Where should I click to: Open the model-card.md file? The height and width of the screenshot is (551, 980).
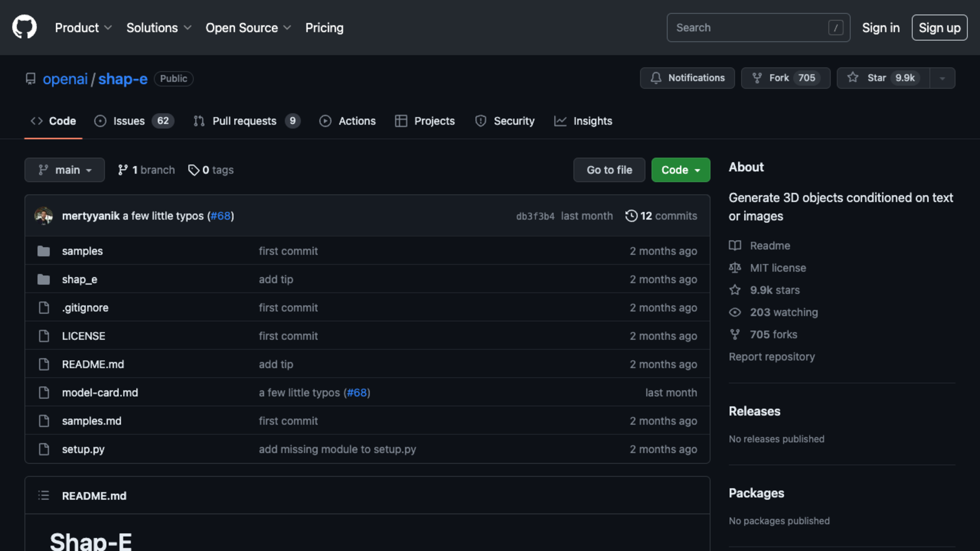(100, 392)
